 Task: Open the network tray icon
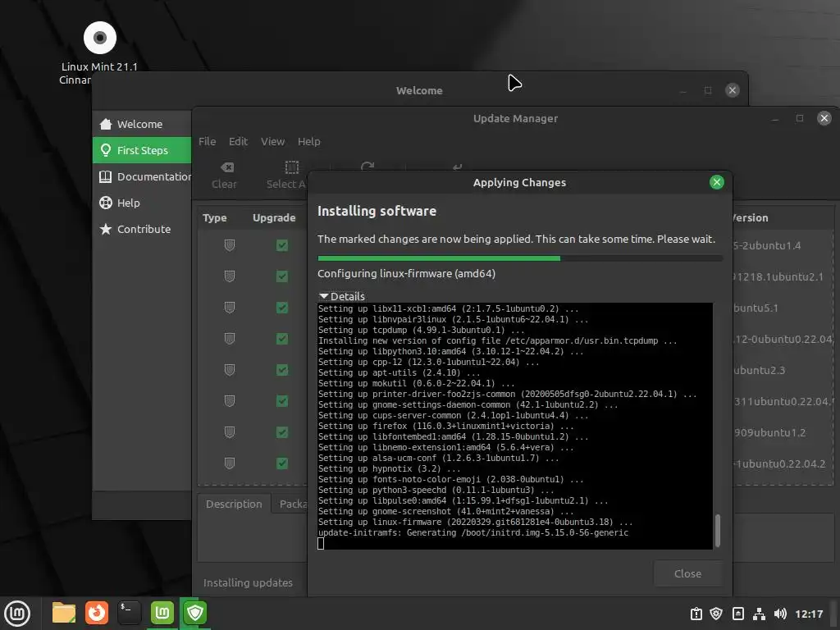click(x=759, y=614)
